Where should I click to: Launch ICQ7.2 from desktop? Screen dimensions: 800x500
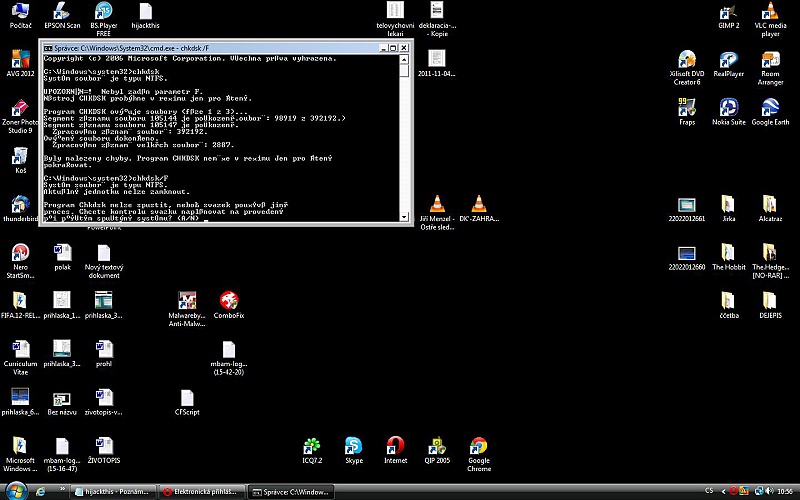312,451
